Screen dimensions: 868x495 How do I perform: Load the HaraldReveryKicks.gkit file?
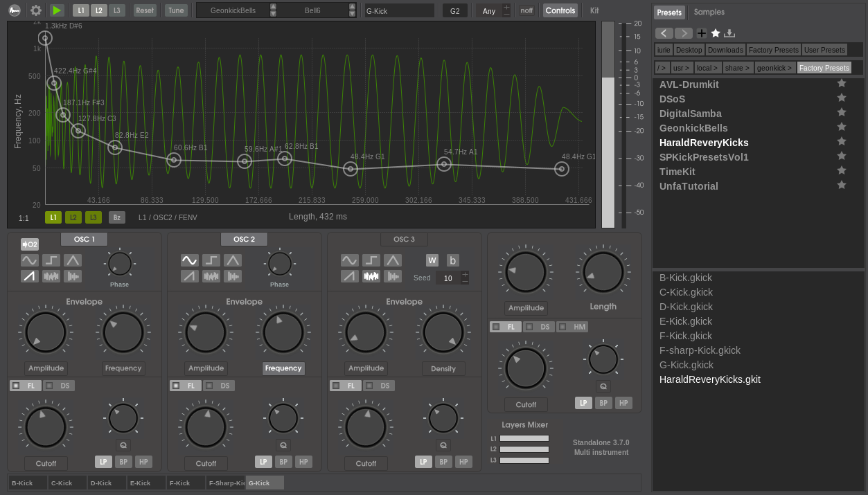pyautogui.click(x=709, y=379)
